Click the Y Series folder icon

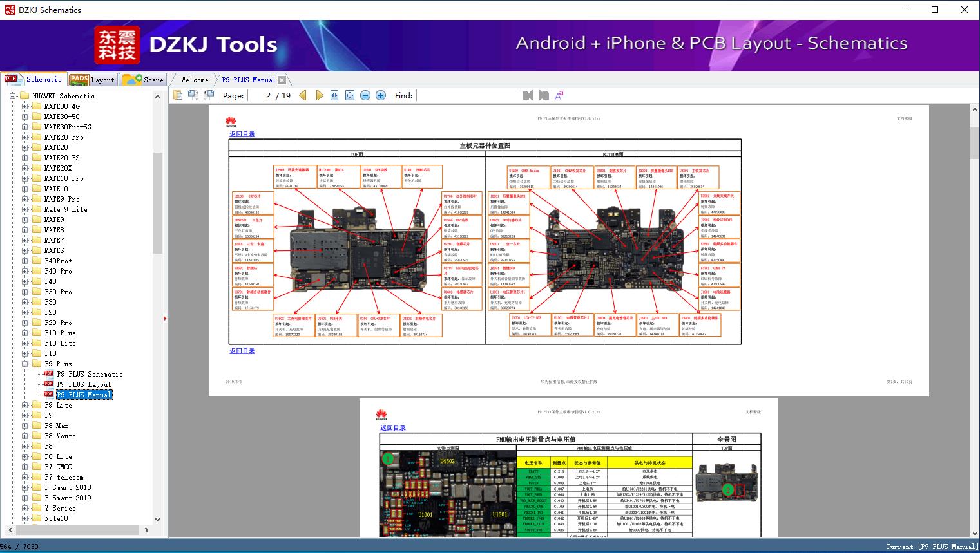click(x=37, y=508)
